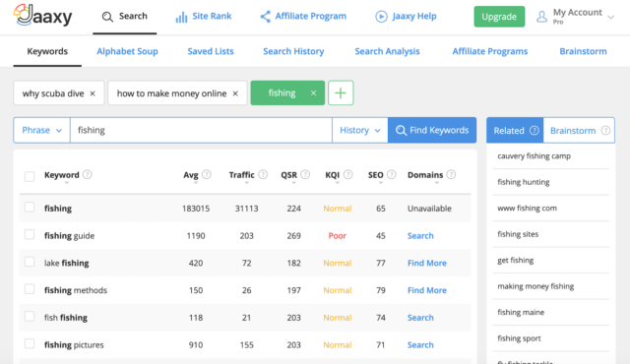Check the 'fishing methods' row
Viewport: 630px width, 364px height.
tap(30, 289)
